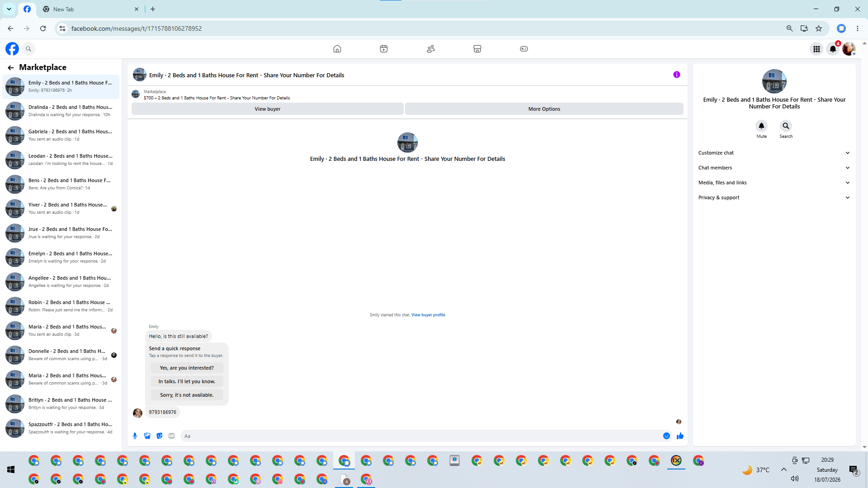Open the weather widget showing 37°C
The image size is (868, 488).
756,470
